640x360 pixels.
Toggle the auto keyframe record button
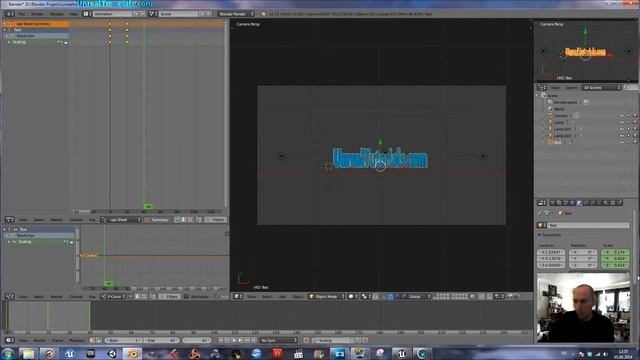pyautogui.click(x=306, y=340)
